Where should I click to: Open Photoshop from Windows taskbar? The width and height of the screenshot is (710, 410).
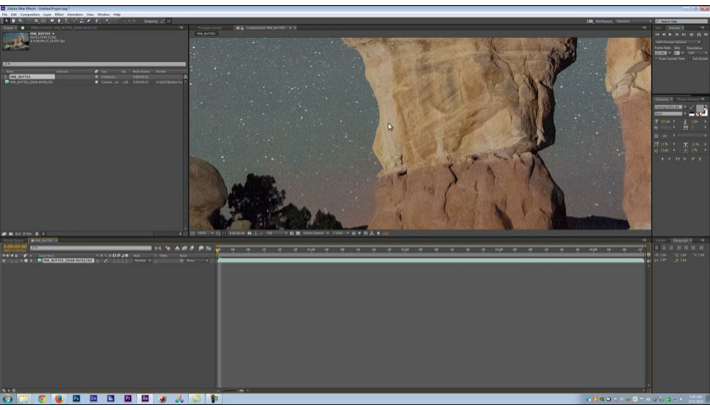pos(76,399)
